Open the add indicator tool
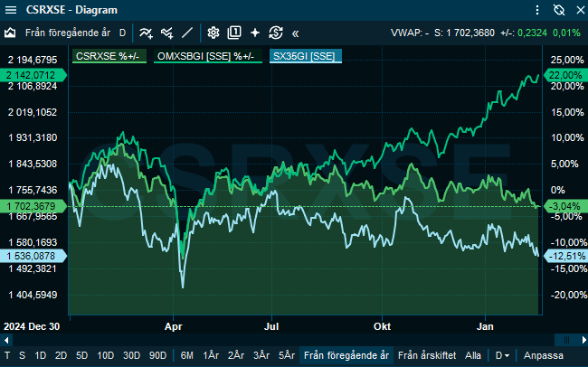 click(146, 33)
